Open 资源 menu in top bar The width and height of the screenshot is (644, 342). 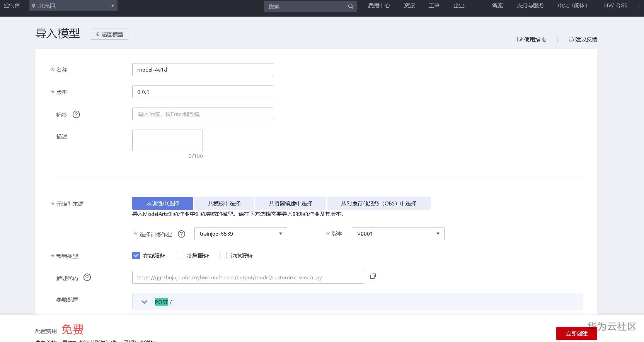click(x=409, y=6)
